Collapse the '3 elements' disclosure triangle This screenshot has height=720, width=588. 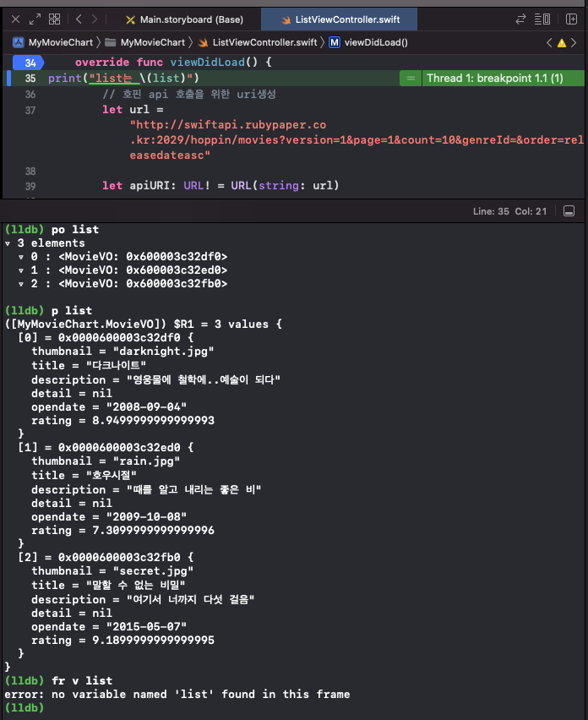[8, 244]
